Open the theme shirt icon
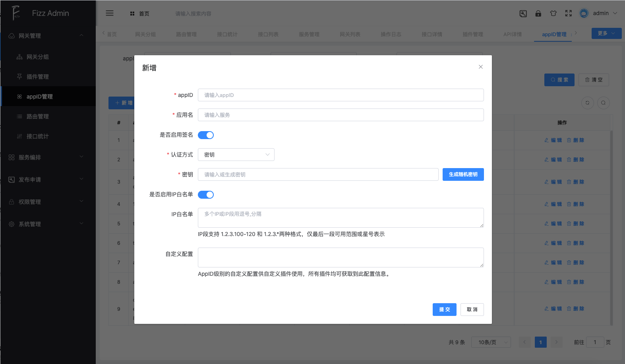 [x=553, y=14]
